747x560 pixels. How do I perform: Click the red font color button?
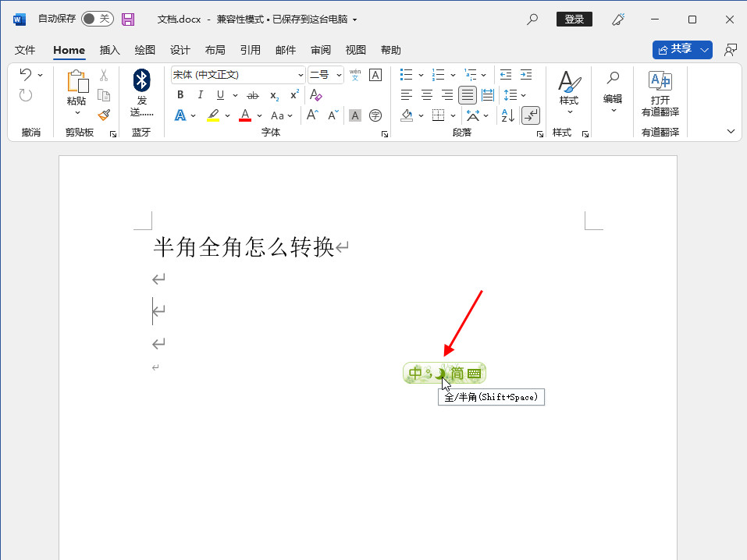click(x=245, y=115)
